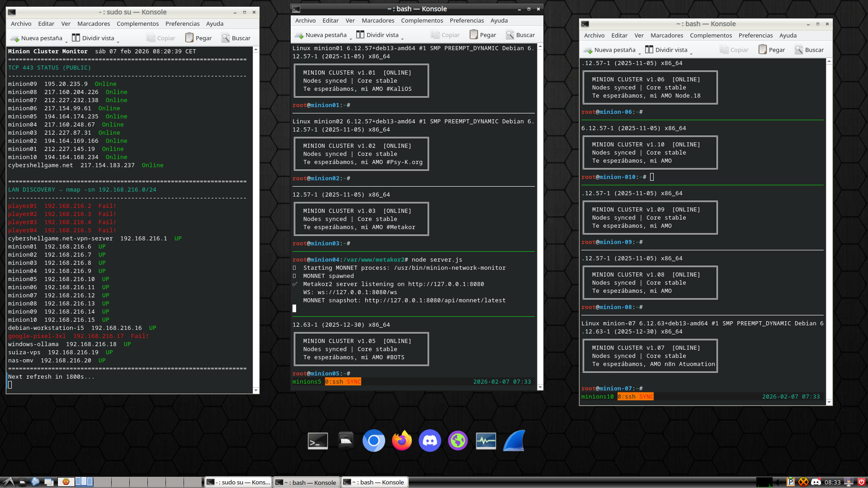868x488 pixels.
Task: Open Buscar search in right Konsole
Action: (x=809, y=50)
